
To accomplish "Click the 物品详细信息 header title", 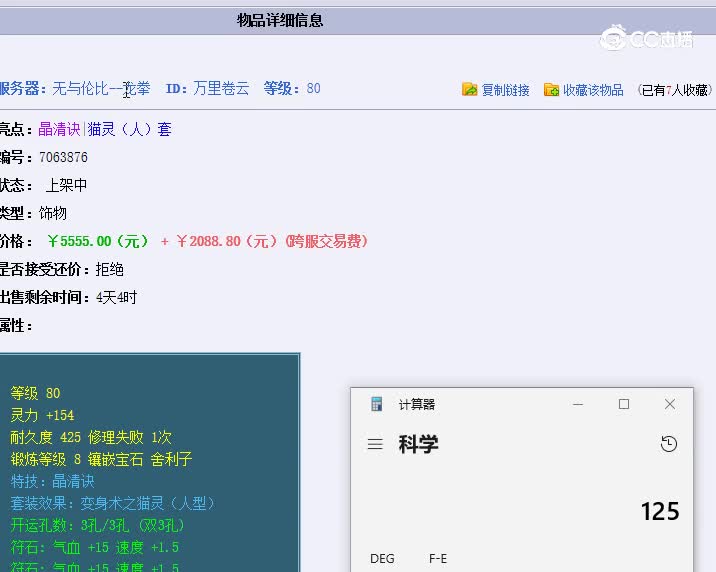I will coord(280,21).
